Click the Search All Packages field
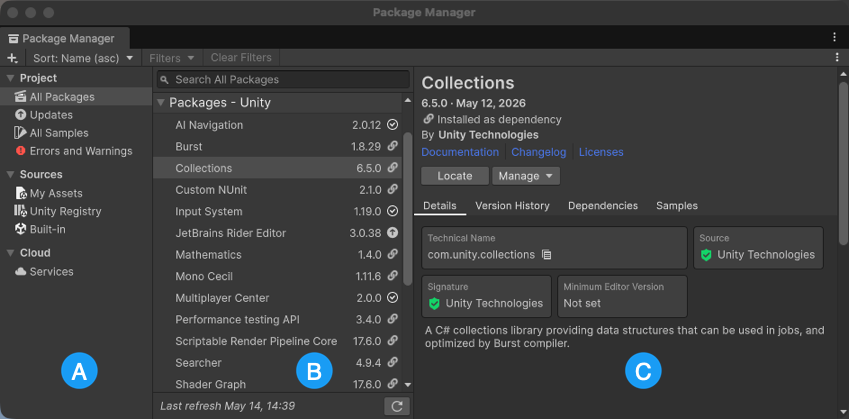The height and width of the screenshot is (419, 849). 283,80
